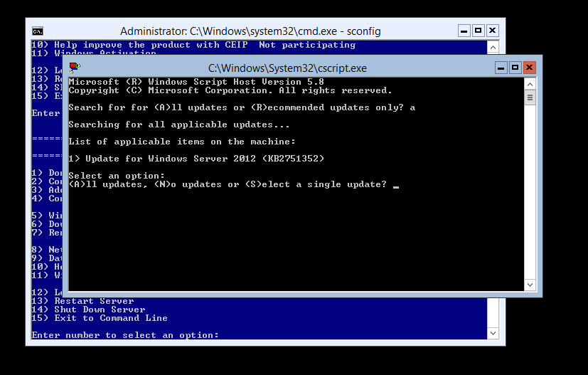
Task: Maximize the sconfig cmd.exe window
Action: (x=478, y=31)
